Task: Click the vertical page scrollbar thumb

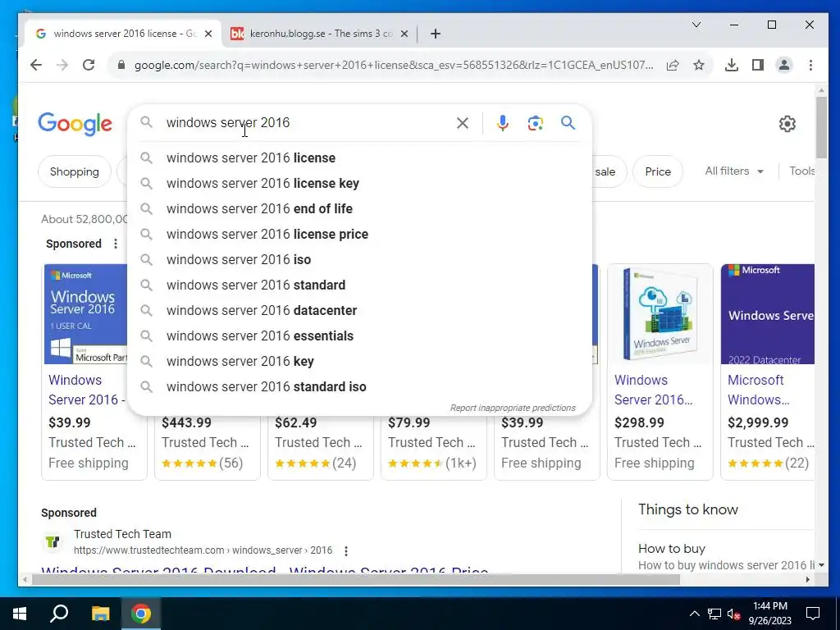Action: [821, 127]
